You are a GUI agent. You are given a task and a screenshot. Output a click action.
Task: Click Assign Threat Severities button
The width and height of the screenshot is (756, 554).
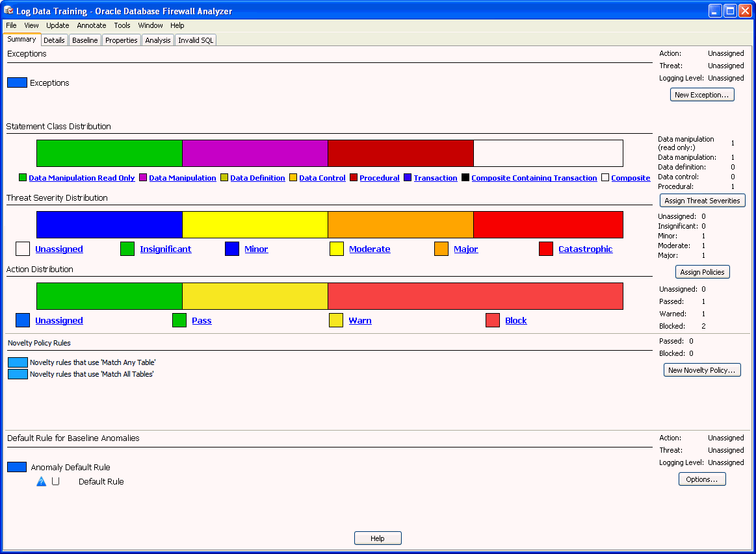click(x=702, y=201)
